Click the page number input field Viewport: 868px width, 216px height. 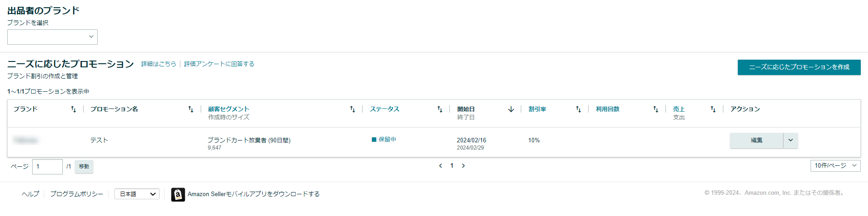47,167
